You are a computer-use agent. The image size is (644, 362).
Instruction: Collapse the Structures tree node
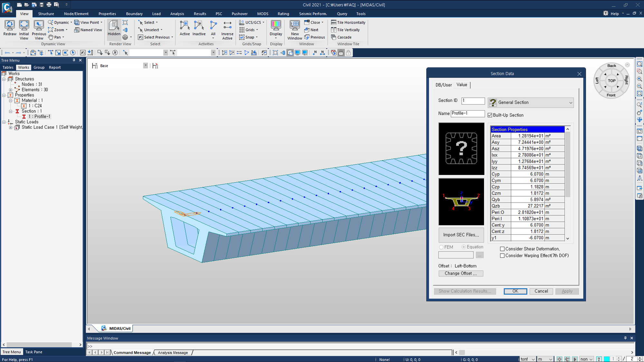coord(4,79)
